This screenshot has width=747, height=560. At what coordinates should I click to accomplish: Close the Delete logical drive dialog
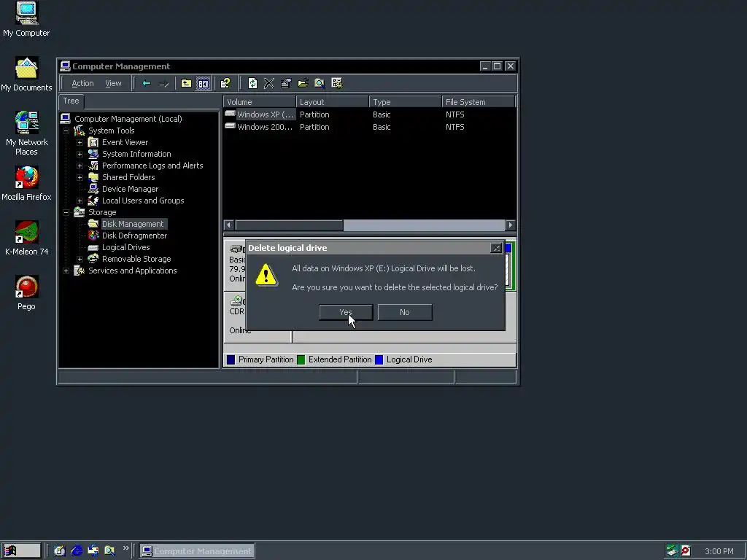496,248
